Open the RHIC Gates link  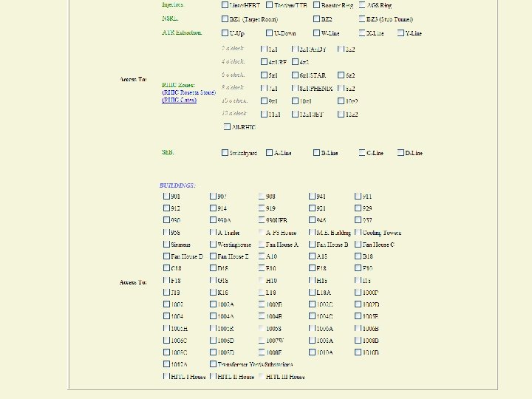tap(179, 100)
